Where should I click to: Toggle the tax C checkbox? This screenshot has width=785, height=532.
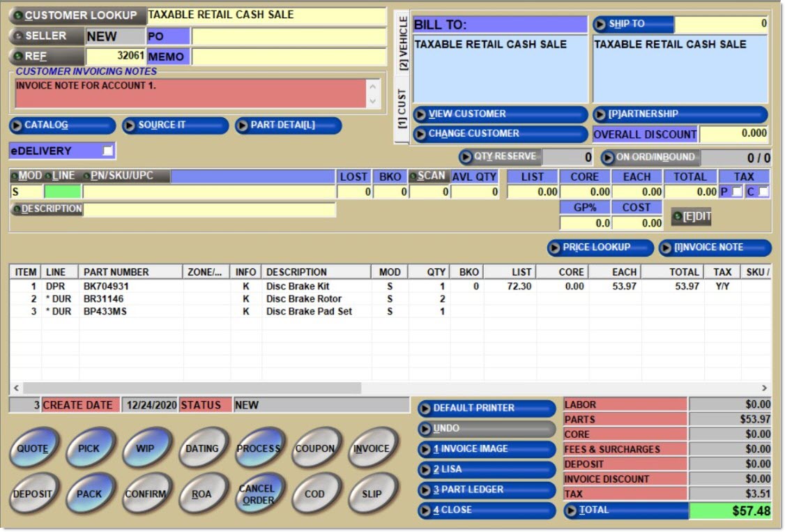763,192
